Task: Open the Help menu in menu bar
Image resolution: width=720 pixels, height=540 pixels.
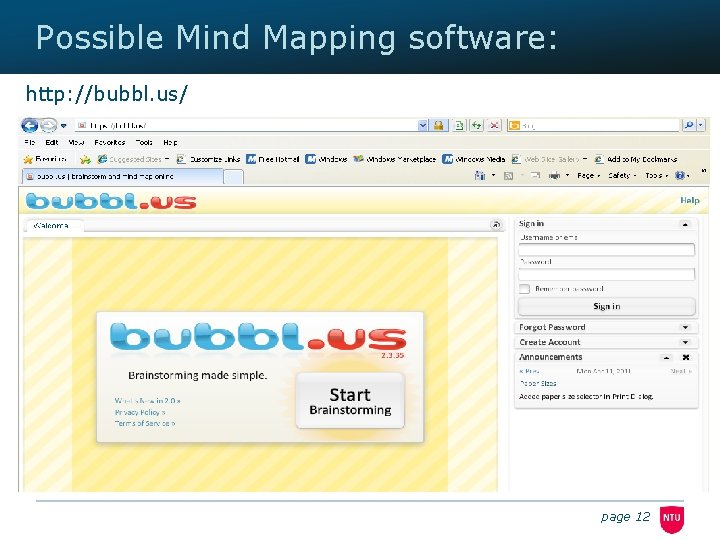Action: coord(170,142)
